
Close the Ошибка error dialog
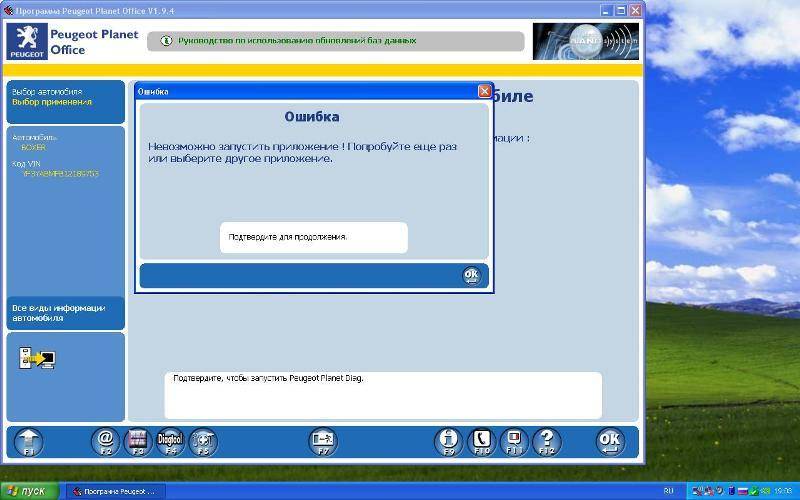pyautogui.click(x=484, y=91)
